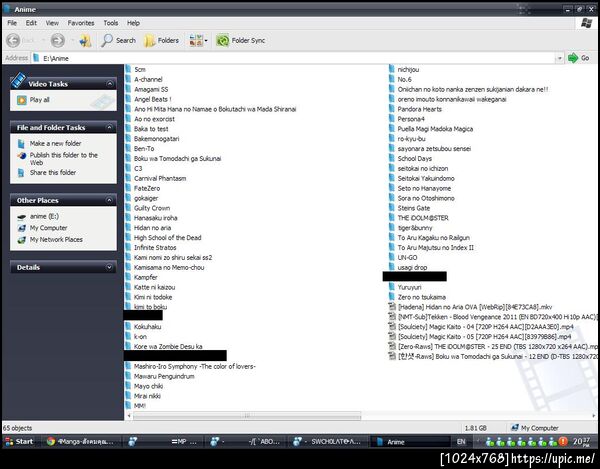
Task: Open the Views dropdown arrow
Action: click(206, 40)
